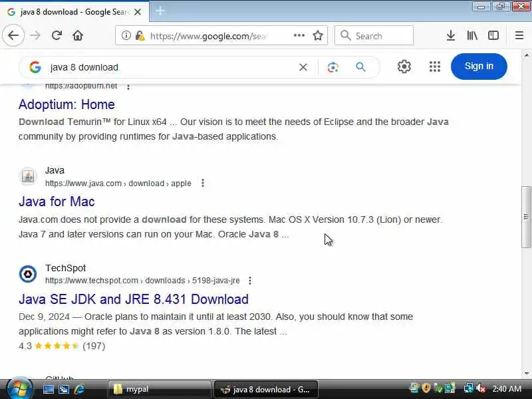Click Show Desktop in quick launch
Screen dimensions: 532x399
(x=48, y=389)
